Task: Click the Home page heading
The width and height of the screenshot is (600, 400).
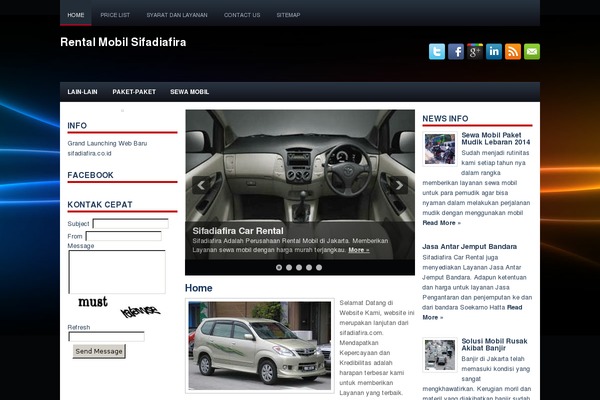Action: tap(199, 288)
